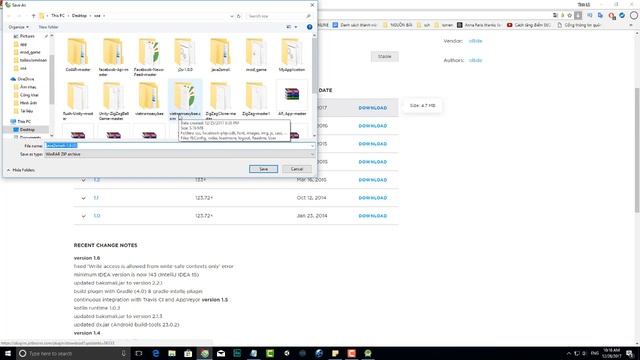Click the Authors name link

coord(475,60)
